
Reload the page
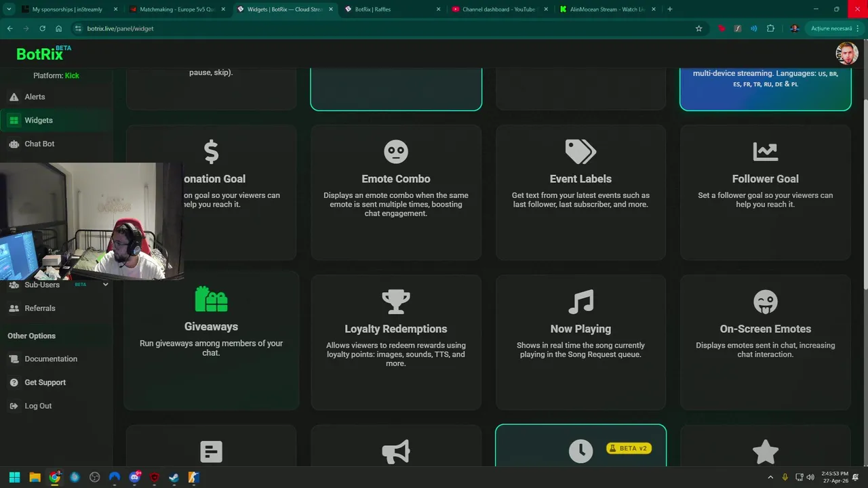[42, 28]
